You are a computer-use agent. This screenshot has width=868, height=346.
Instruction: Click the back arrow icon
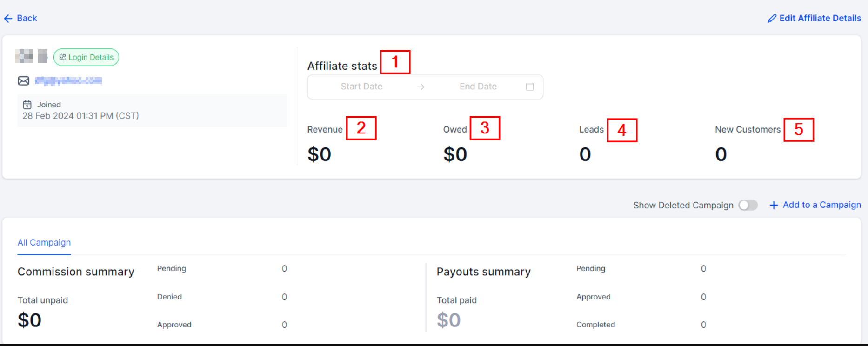coord(8,19)
